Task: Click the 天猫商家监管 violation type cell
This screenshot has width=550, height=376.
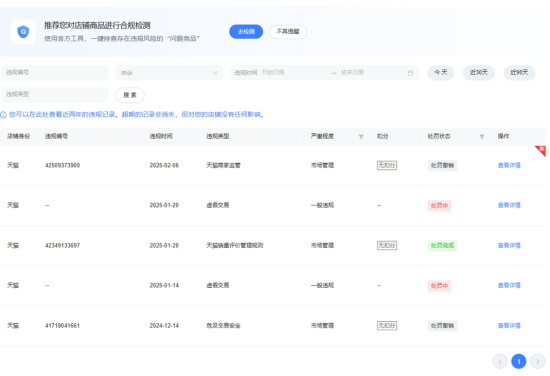Action: [x=223, y=165]
